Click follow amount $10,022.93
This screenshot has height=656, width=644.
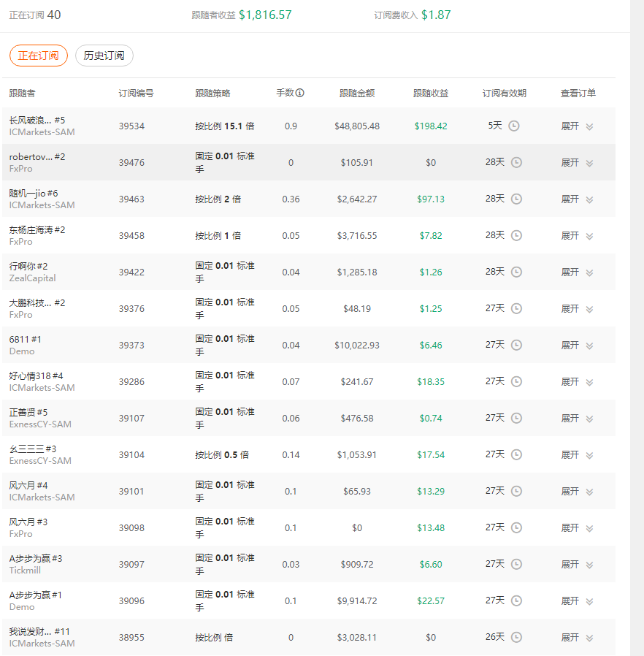coord(357,345)
